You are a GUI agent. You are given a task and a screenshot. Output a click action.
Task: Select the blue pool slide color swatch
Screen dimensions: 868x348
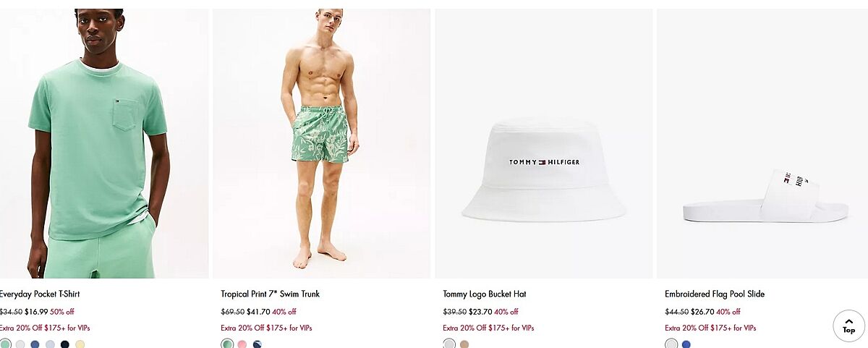coord(686,344)
